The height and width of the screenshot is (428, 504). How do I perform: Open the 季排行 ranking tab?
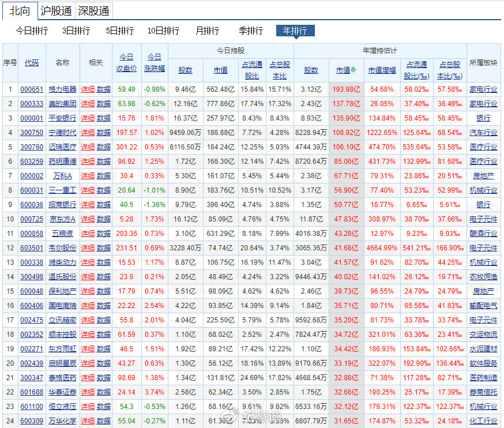pyautogui.click(x=251, y=31)
